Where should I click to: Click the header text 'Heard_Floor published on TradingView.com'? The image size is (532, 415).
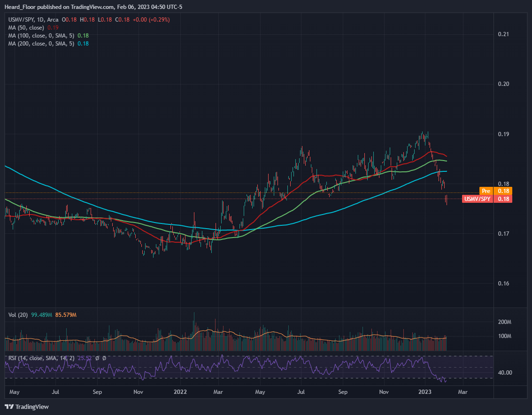[59, 7]
